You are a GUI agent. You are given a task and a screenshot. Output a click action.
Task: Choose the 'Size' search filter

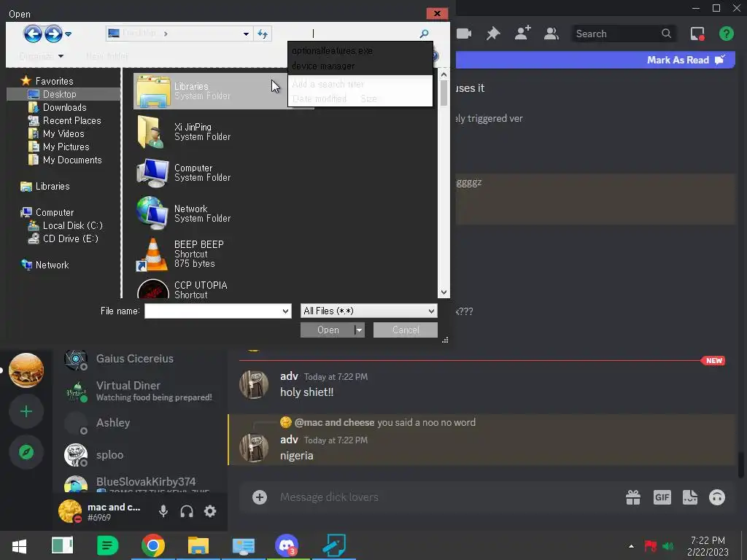[x=368, y=98]
